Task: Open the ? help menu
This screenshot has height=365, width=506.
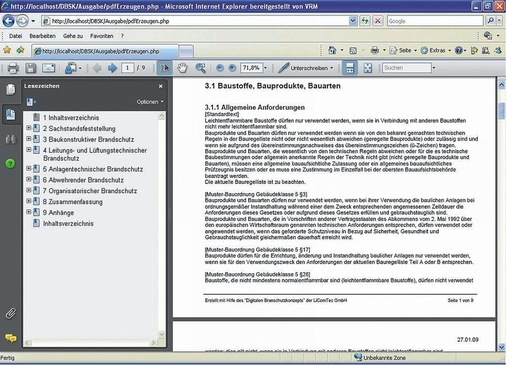Action: [122, 36]
